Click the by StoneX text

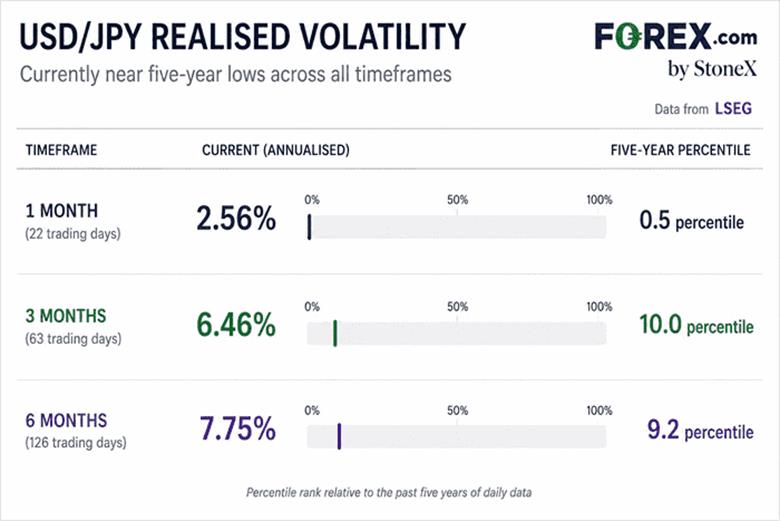point(712,69)
